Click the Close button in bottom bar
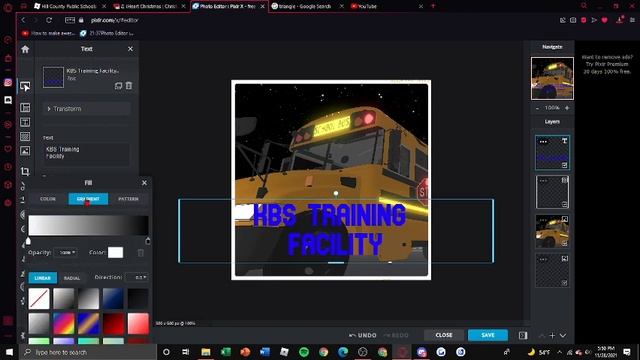Screen dimensions: 640x360 click(x=444, y=335)
